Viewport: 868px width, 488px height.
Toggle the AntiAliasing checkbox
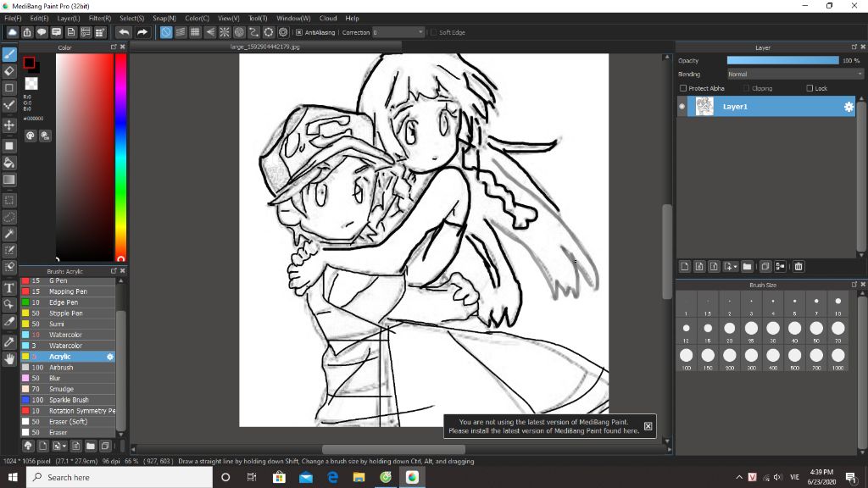click(299, 32)
